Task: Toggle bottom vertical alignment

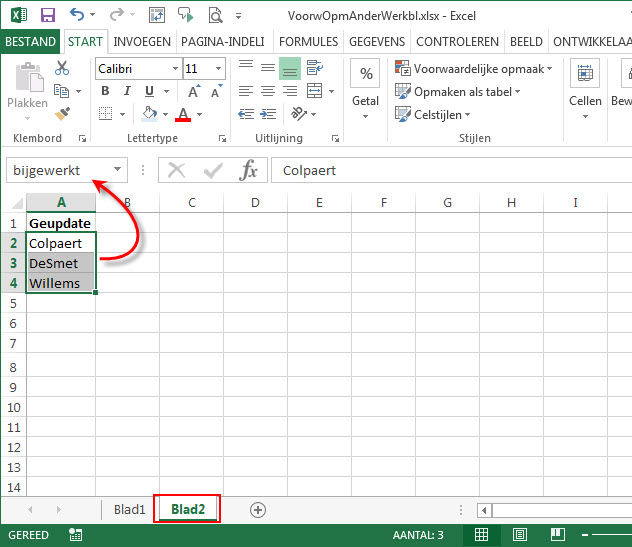Action: [290, 68]
